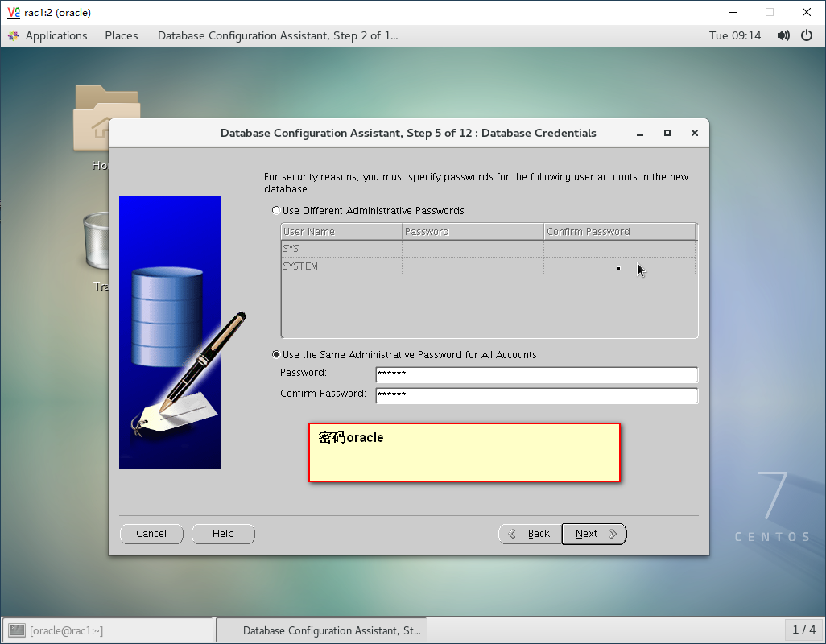Viewport: 826px width, 644px height.
Task: Close the Database Configuration Assistant dialog
Action: pos(694,133)
